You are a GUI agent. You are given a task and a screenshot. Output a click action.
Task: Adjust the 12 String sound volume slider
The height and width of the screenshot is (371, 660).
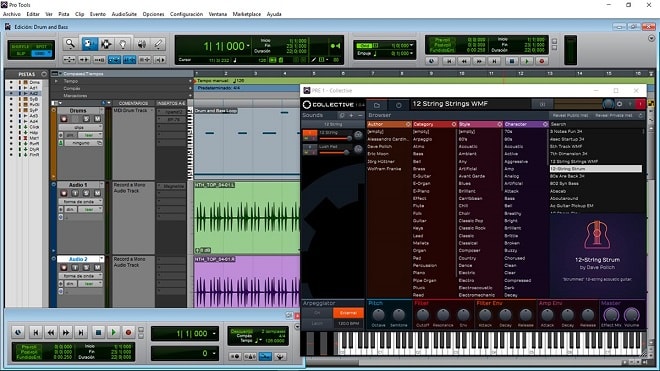tap(335, 138)
